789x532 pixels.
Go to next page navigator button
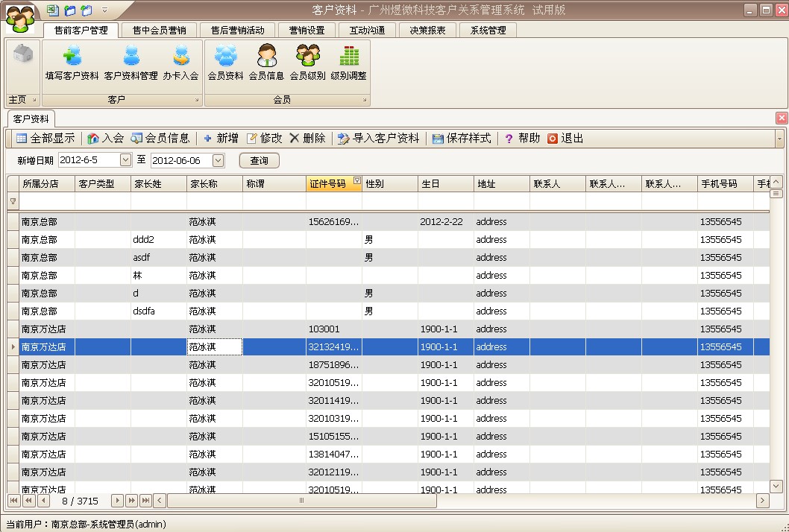(131, 500)
